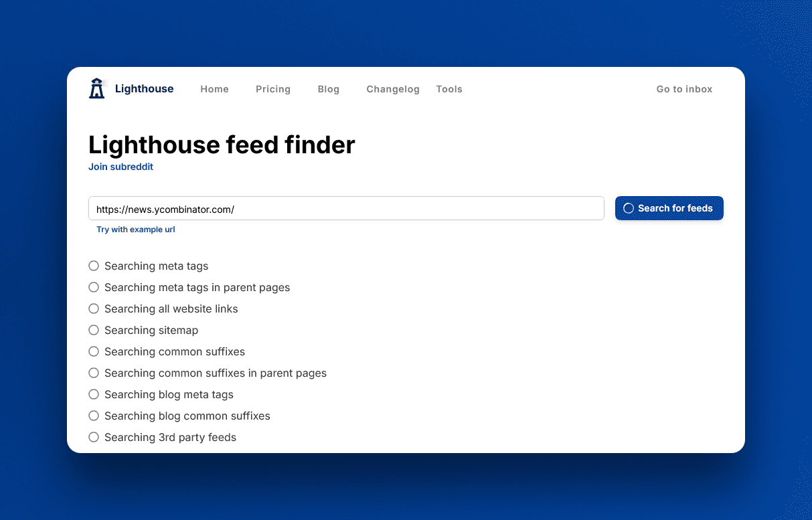Open the Pricing page
Viewport: 812px width, 520px height.
tap(273, 89)
